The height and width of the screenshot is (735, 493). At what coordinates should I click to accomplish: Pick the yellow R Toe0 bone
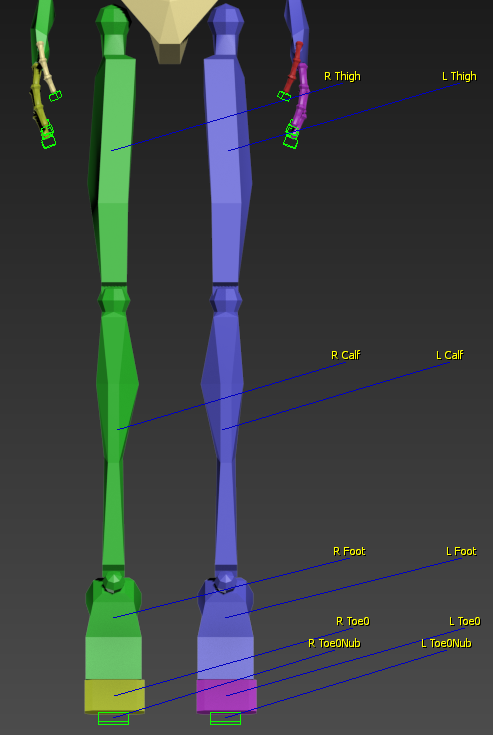pyautogui.click(x=114, y=696)
